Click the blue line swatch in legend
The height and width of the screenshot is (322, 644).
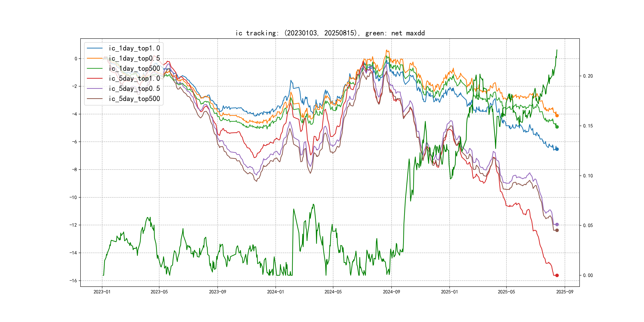click(x=95, y=48)
